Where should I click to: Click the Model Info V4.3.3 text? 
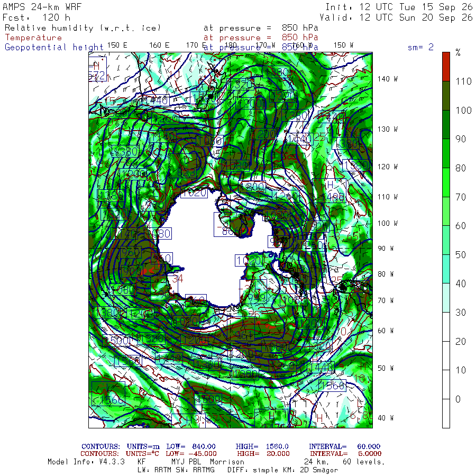pos(86,462)
